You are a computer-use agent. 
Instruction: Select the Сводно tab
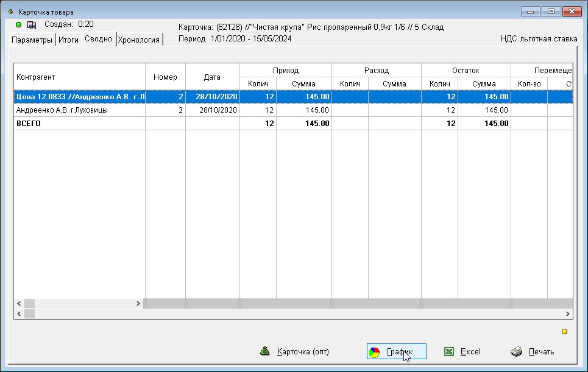point(98,39)
